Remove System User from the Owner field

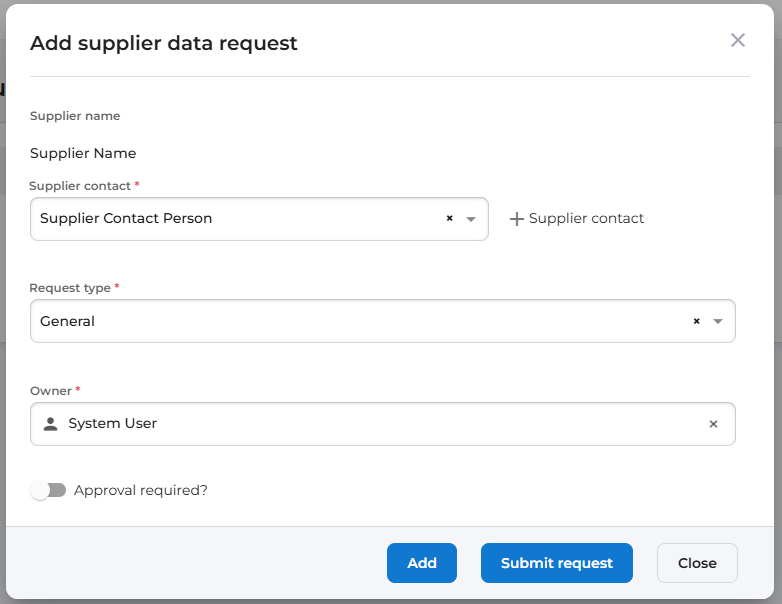713,424
